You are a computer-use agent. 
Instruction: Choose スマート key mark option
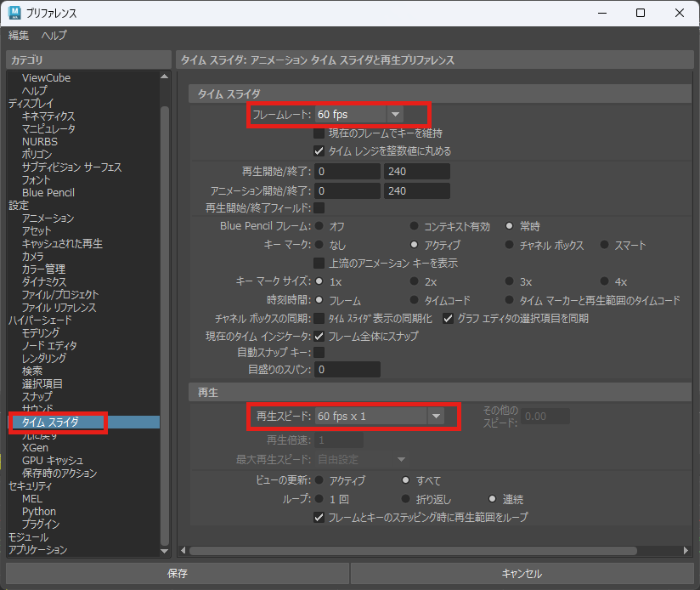[605, 244]
